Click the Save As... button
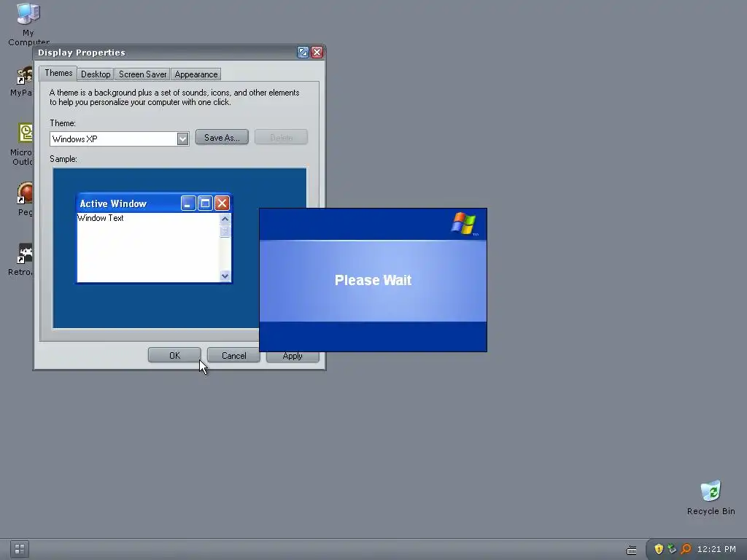The image size is (747, 560). [x=222, y=138]
